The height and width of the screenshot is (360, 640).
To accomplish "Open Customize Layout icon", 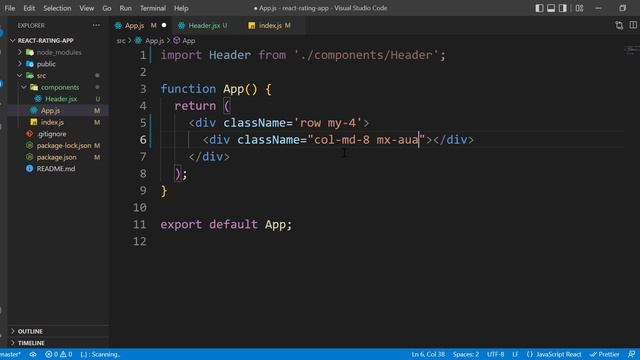I will click(x=579, y=8).
